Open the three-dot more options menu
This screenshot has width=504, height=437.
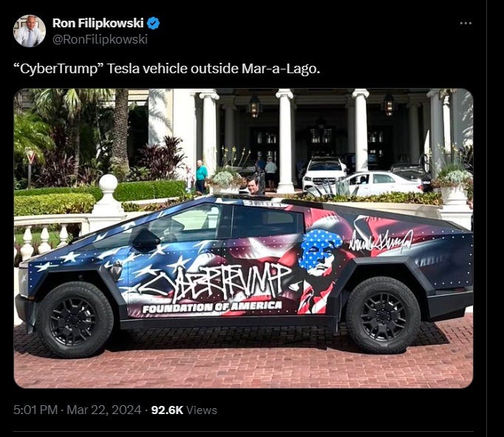click(x=466, y=23)
